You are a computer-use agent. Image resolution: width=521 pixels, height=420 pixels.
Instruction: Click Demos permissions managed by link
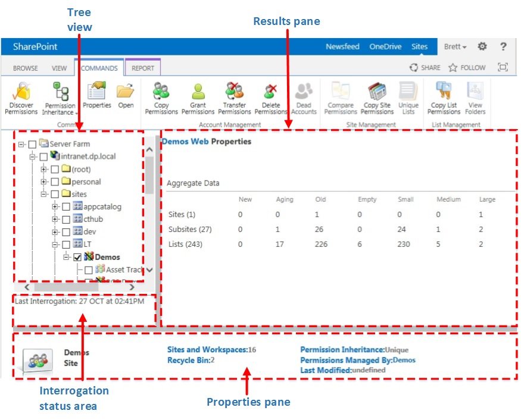[404, 360]
